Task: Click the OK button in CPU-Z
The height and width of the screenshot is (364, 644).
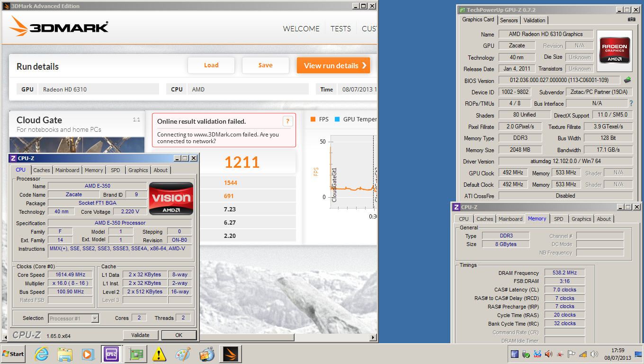Action: point(179,335)
